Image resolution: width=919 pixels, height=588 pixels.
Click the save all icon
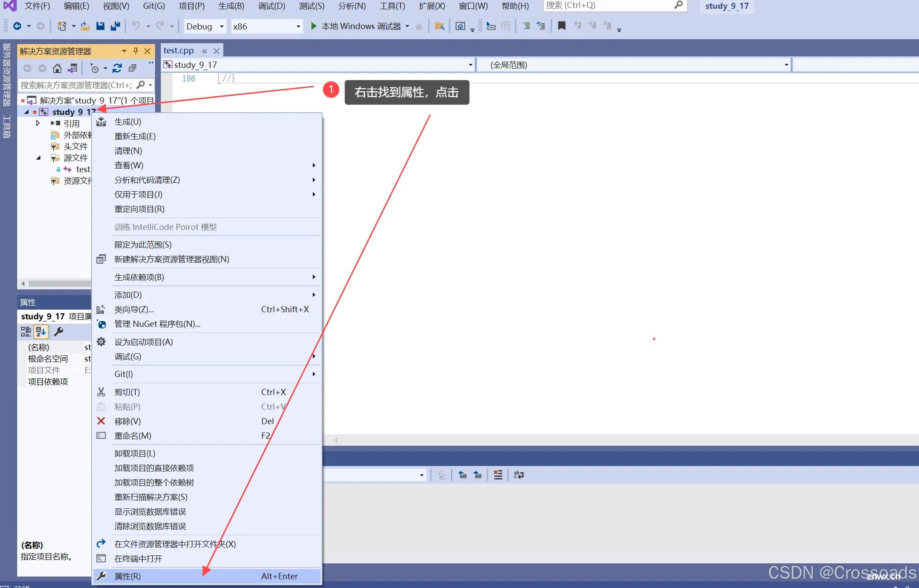click(115, 26)
